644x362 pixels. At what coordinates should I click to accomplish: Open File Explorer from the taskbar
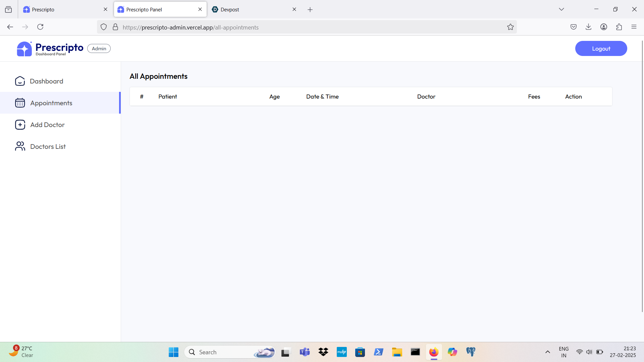coord(397,352)
